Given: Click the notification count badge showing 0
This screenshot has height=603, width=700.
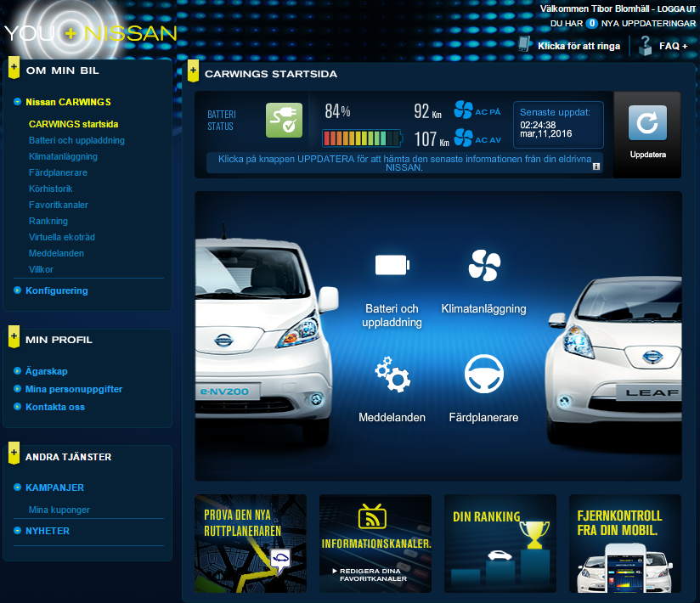Looking at the screenshot, I should [x=592, y=23].
